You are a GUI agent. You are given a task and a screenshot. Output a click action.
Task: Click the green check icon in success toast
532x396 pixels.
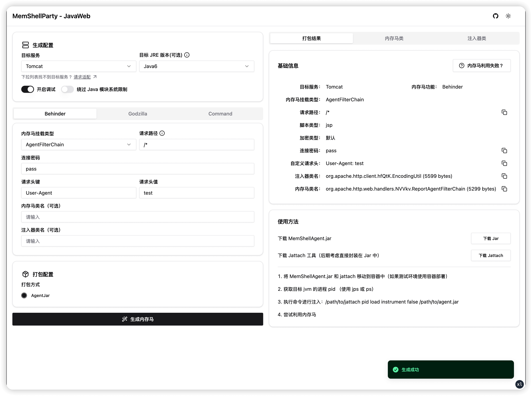pos(396,370)
